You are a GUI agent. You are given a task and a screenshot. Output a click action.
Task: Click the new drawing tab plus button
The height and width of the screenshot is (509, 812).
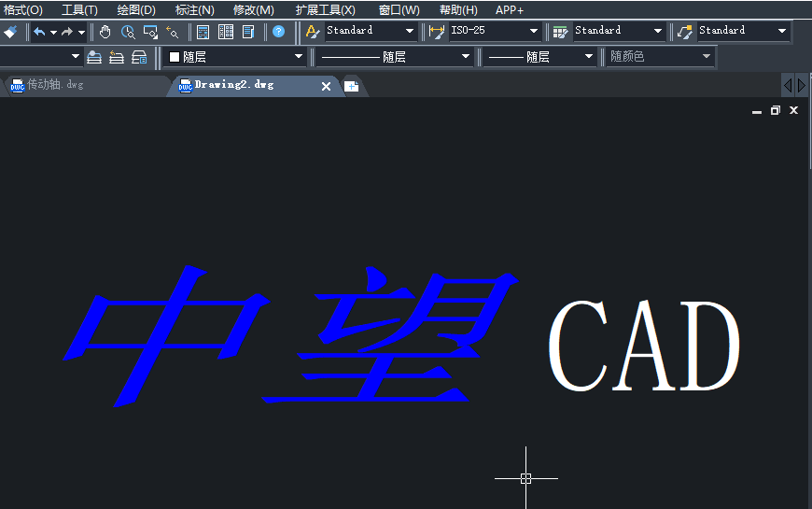(x=351, y=86)
